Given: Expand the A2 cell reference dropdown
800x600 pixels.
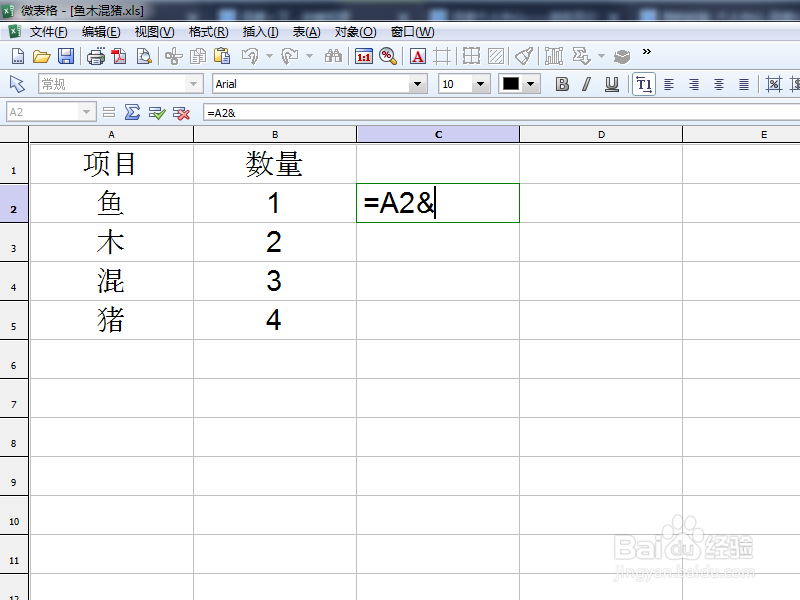Looking at the screenshot, I should click(86, 112).
